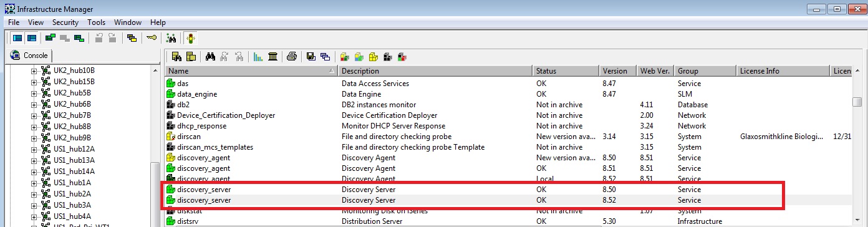Select the das probe row
868x227 pixels.
pos(508,84)
